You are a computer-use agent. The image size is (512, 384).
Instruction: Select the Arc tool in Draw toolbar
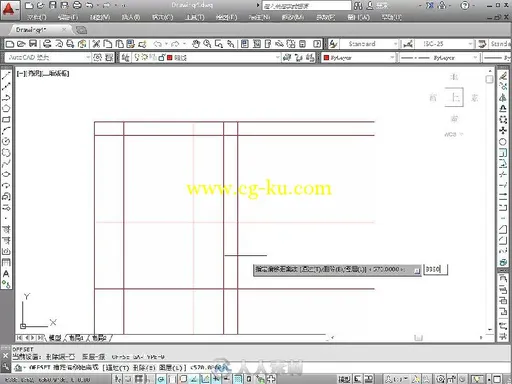(x=6, y=130)
